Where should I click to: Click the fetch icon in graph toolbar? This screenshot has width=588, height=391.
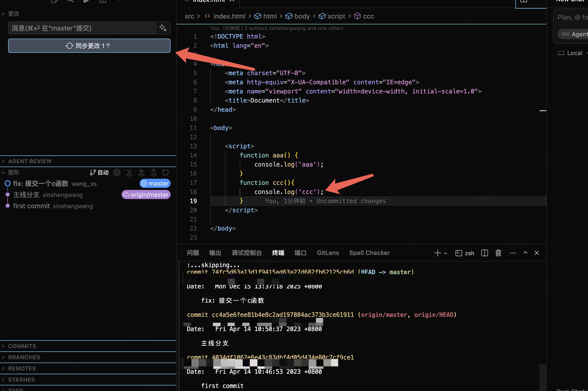point(129,173)
